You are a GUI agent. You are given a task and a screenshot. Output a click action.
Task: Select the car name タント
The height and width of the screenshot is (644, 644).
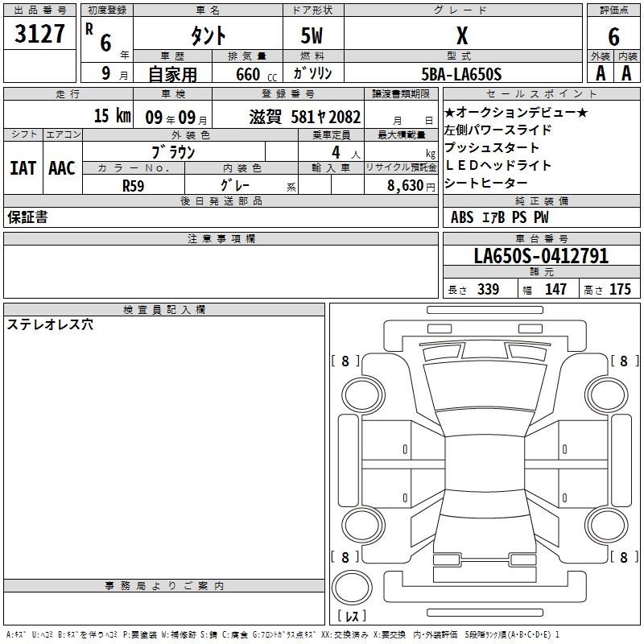pos(207,35)
